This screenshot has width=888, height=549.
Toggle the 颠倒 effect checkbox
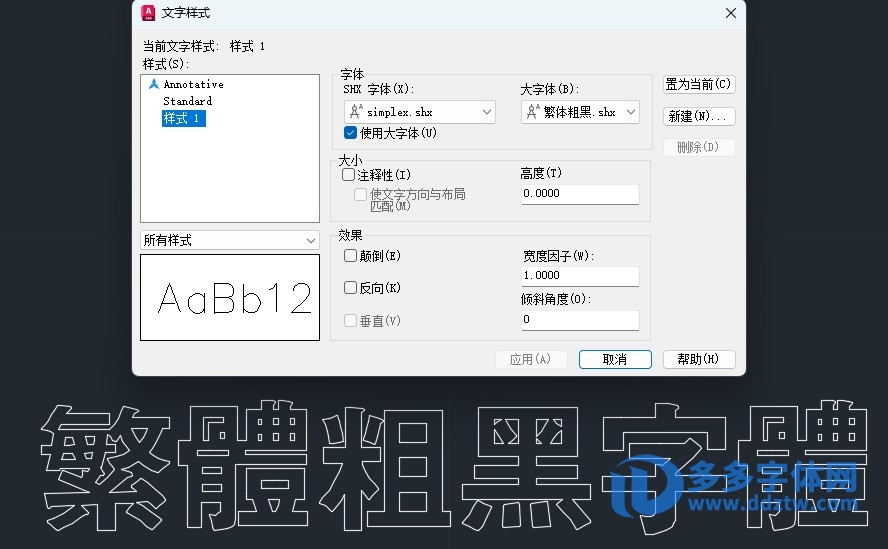coord(350,256)
